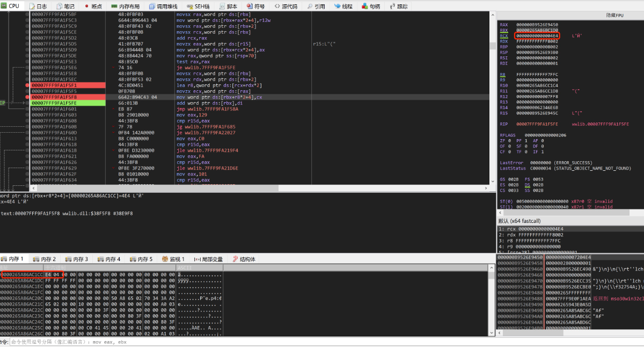
Task: Click the 隐藏FPU button
Action: [615, 15]
